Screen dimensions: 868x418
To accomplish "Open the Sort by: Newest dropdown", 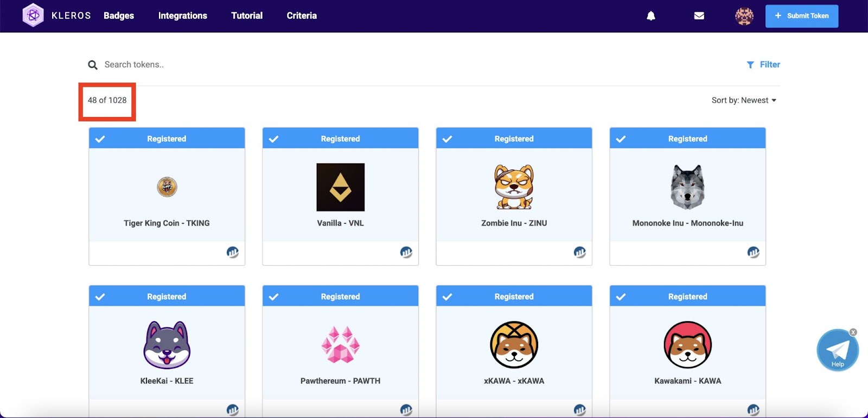I will point(744,100).
